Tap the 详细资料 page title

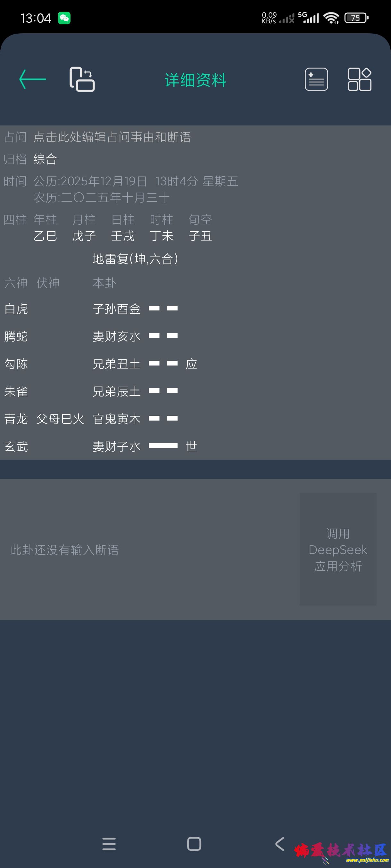coord(195,80)
